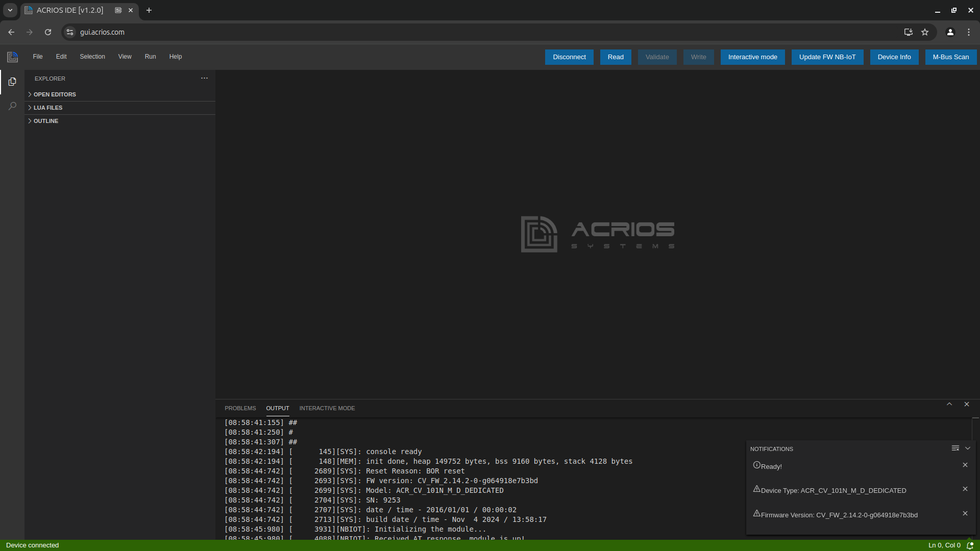Image resolution: width=980 pixels, height=551 pixels.
Task: Close the bottom output panel
Action: point(967,404)
